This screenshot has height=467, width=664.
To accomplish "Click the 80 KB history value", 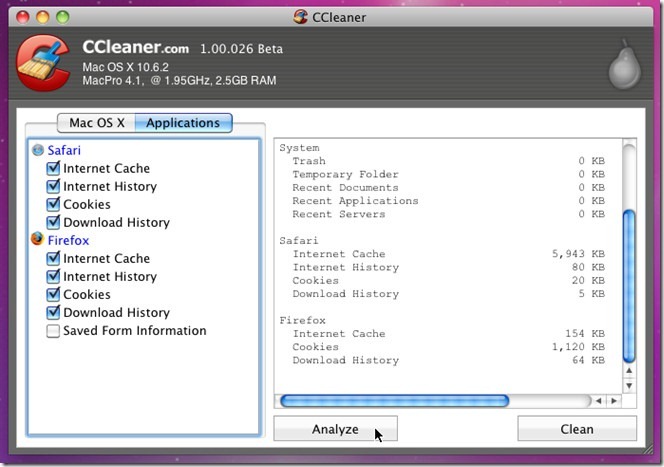I will (x=588, y=267).
